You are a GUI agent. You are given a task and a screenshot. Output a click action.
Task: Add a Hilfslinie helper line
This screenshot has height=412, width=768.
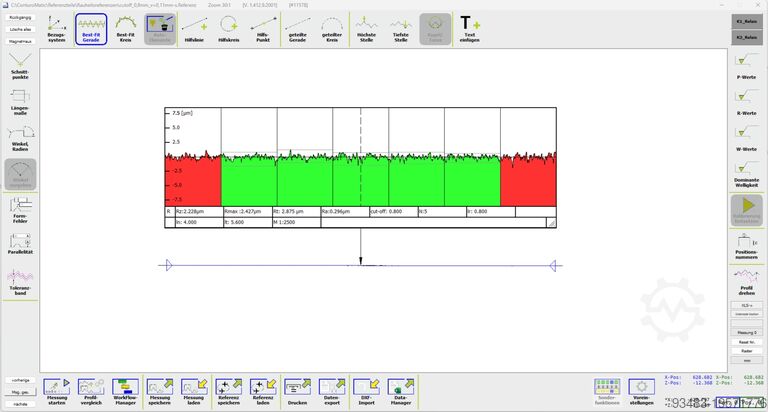point(194,28)
